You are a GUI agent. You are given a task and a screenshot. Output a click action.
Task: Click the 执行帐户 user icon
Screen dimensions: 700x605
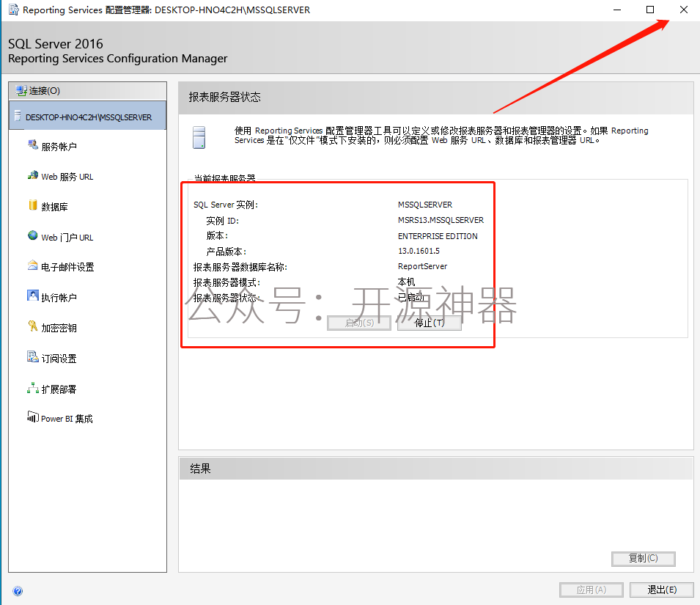[32, 296]
